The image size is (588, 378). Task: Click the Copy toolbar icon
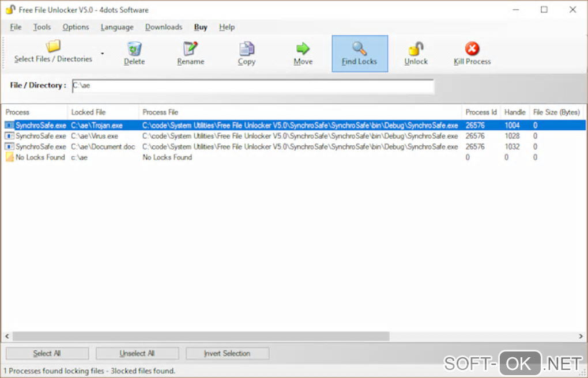(x=247, y=48)
